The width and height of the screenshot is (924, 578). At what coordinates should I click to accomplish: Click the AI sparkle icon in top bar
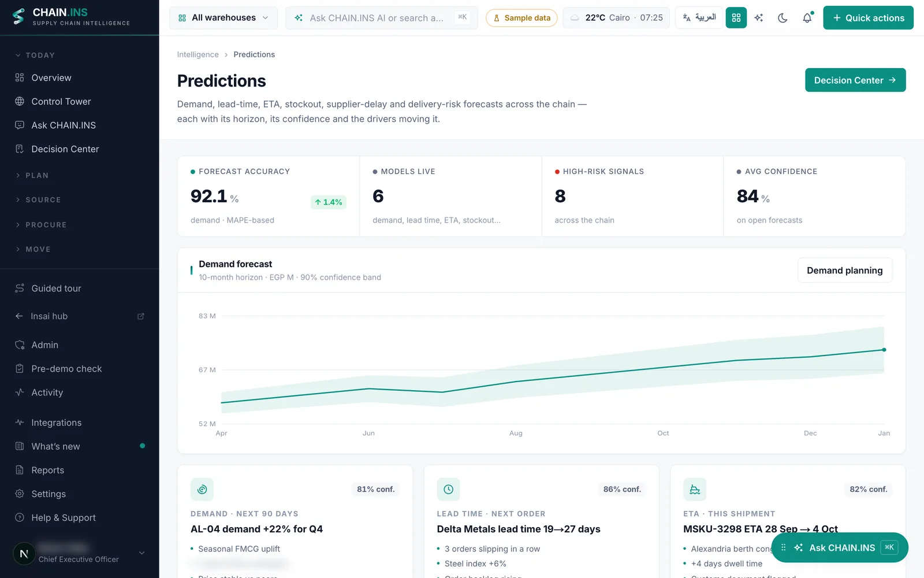click(x=759, y=18)
